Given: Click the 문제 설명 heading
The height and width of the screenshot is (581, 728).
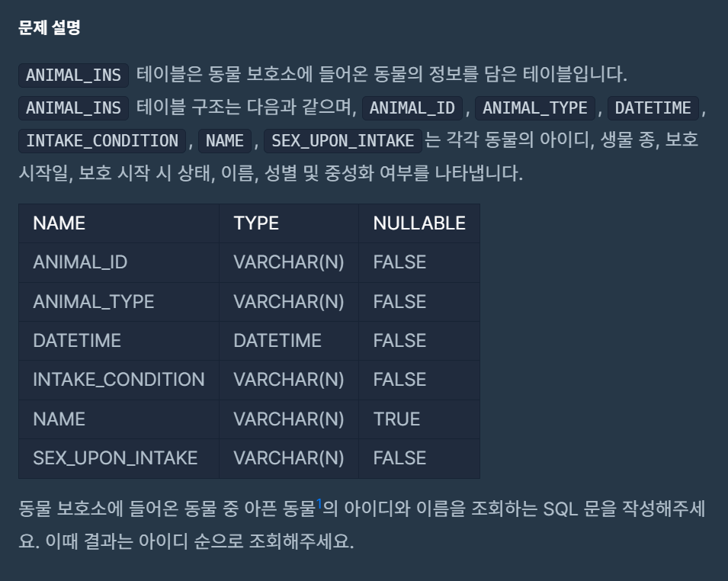Looking at the screenshot, I should 50,27.
